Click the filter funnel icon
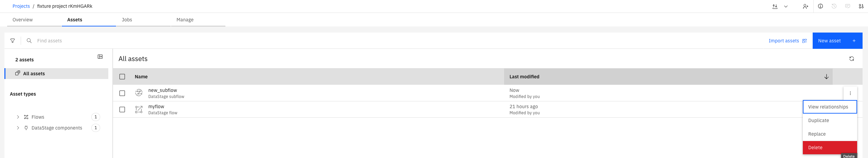Screen dimensions: 868x158 click(13, 41)
